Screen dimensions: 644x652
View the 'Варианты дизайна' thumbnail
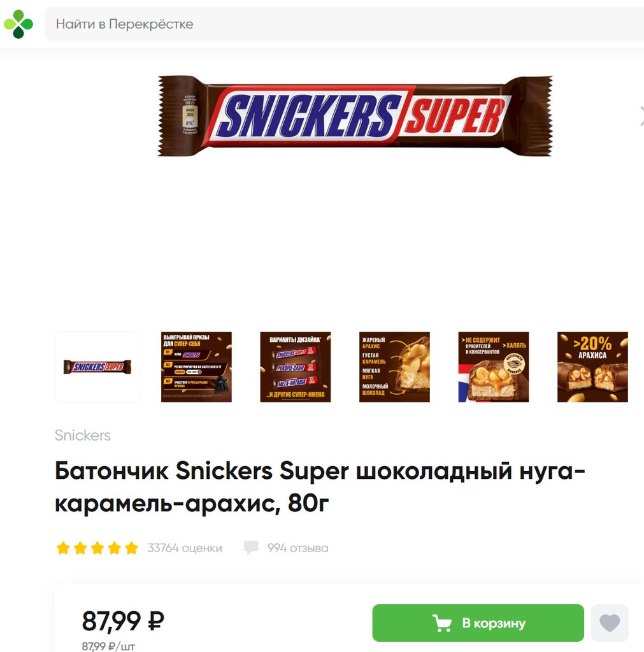[296, 367]
